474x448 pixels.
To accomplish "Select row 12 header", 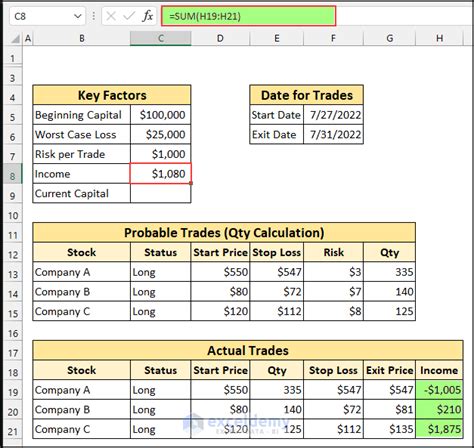I will [13, 252].
